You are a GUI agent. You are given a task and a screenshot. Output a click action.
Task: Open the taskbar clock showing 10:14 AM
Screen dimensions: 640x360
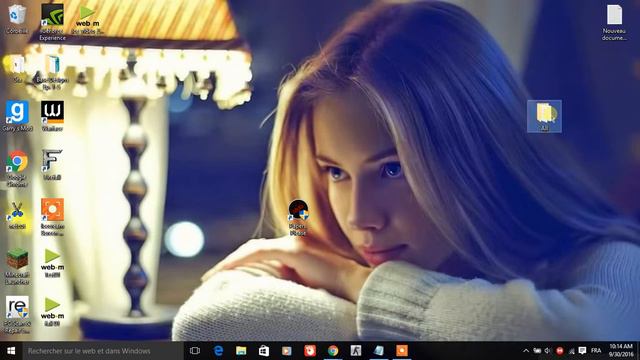[x=621, y=351]
